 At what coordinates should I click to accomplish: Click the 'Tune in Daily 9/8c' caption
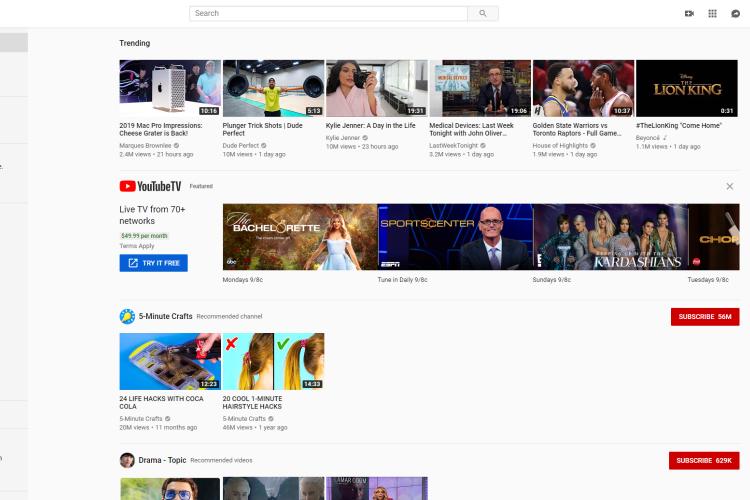[402, 280]
